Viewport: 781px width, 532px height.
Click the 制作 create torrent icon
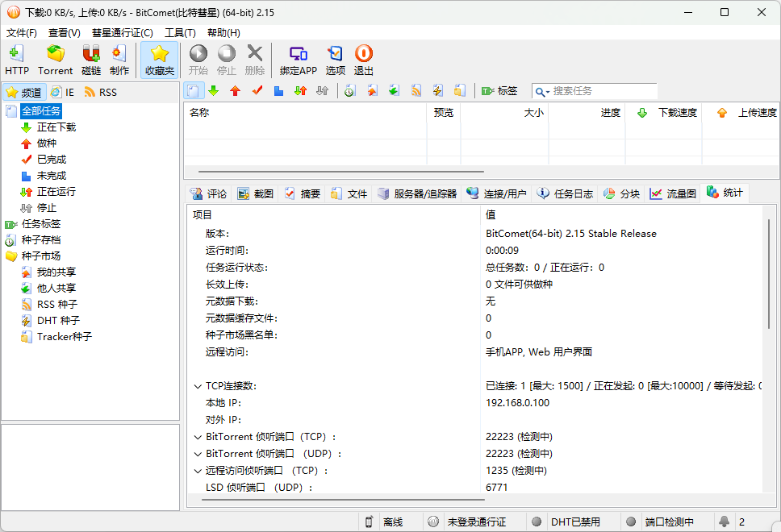click(x=119, y=60)
